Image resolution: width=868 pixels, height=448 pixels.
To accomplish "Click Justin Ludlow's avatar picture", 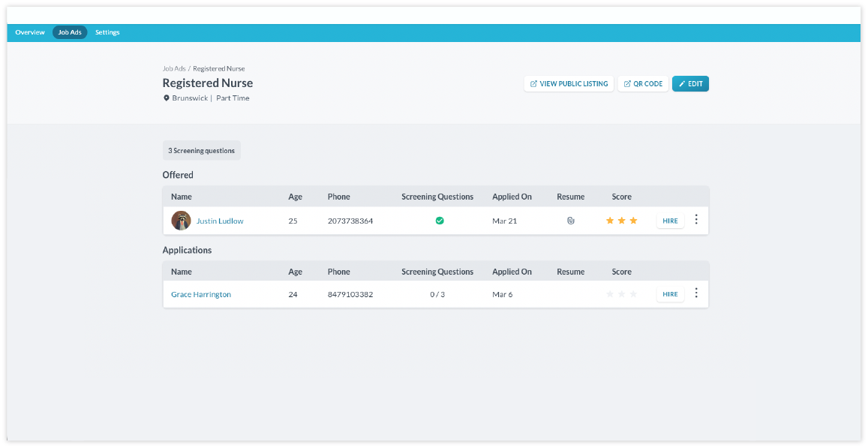I will 181,221.
